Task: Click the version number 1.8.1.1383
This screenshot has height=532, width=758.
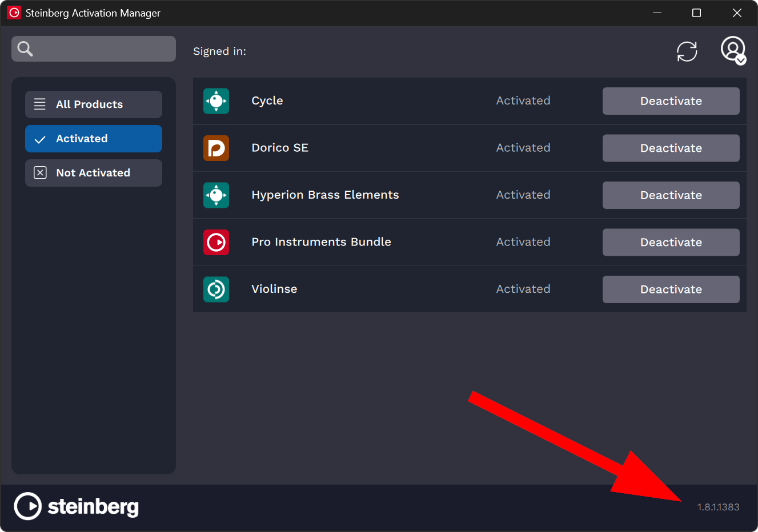Action: [719, 507]
